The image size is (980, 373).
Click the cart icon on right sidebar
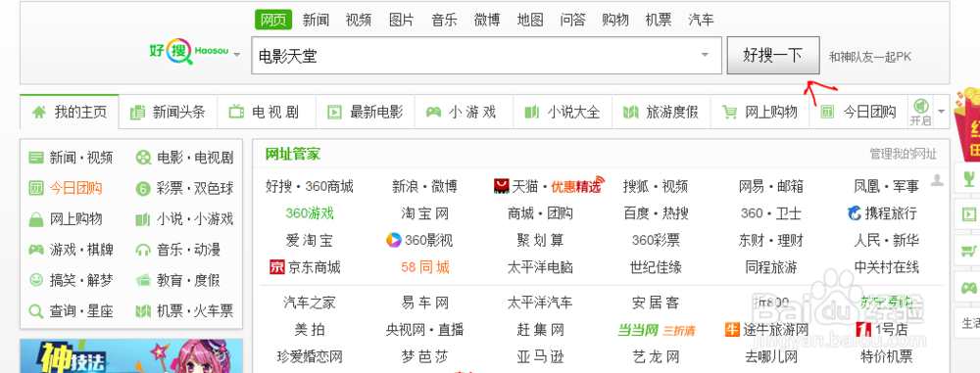coord(969,252)
